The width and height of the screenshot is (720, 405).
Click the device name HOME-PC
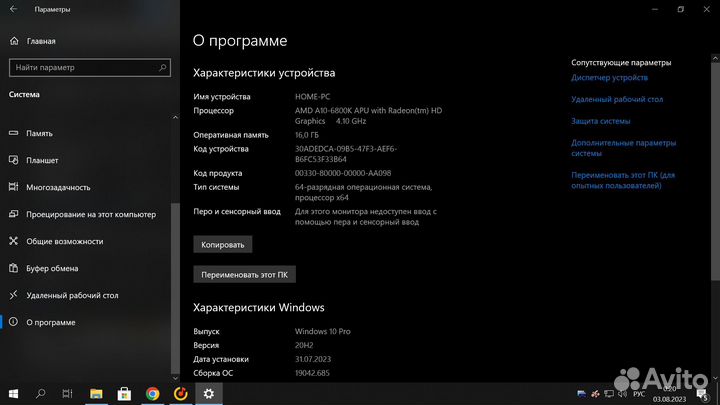point(312,97)
